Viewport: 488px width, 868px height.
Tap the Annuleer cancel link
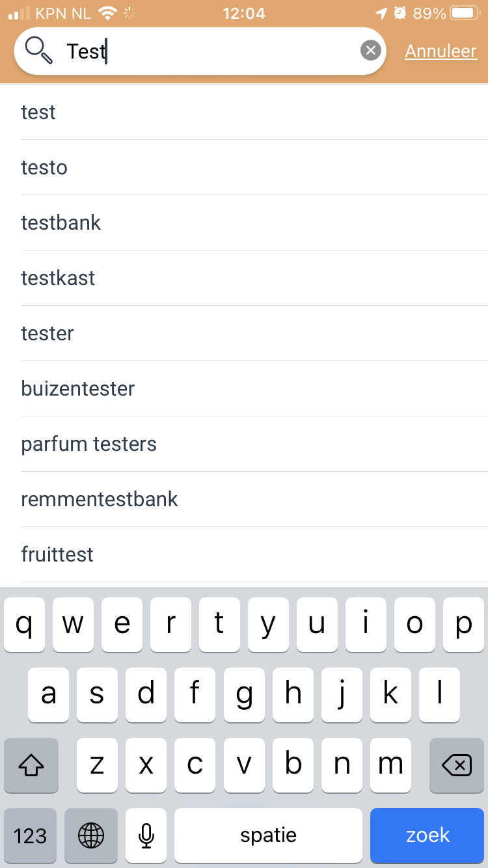[x=441, y=51]
